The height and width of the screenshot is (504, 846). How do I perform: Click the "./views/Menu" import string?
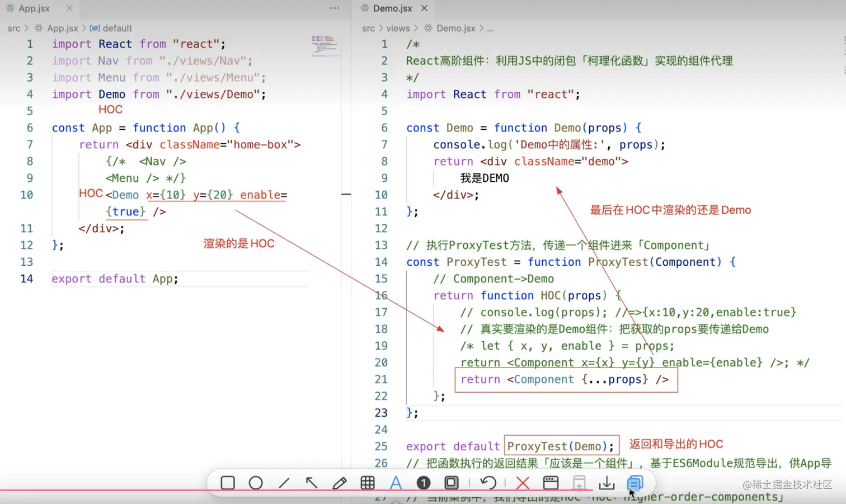[x=213, y=77]
